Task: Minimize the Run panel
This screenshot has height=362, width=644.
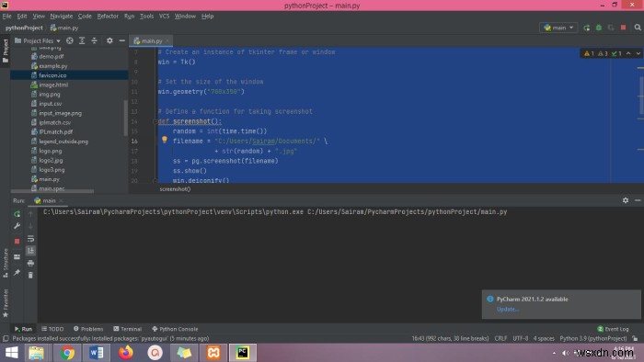Action: tap(638, 200)
